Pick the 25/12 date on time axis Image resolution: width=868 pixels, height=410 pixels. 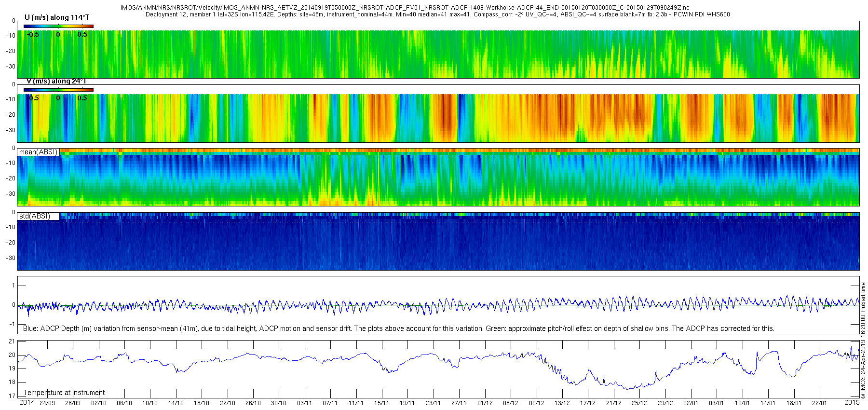click(x=639, y=403)
